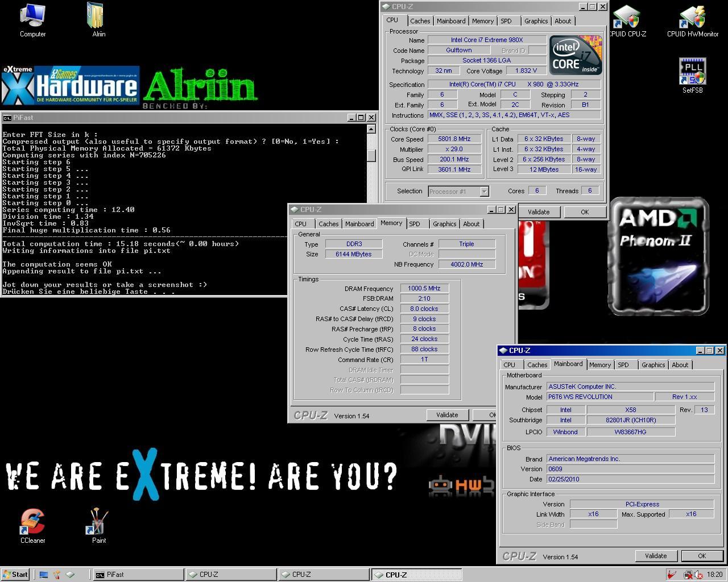Click the NB Frequency 4002.0 MHz value
728x582 pixels.
pyautogui.click(x=466, y=264)
